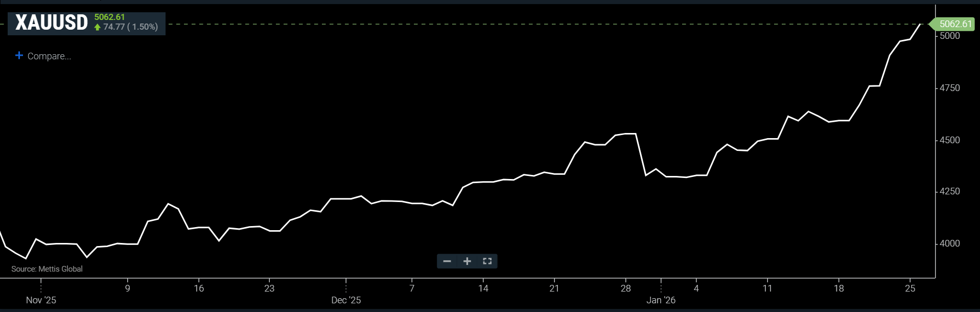Viewport: 980px width, 312px height.
Task: Click the blue plus icon beside Compare
Action: 19,55
